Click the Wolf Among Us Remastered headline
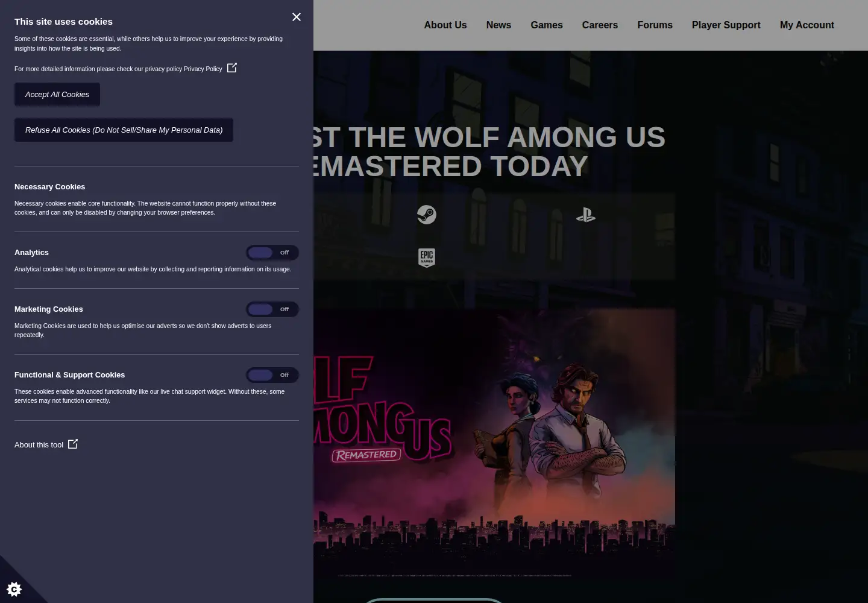The height and width of the screenshot is (603, 868). coord(489,152)
